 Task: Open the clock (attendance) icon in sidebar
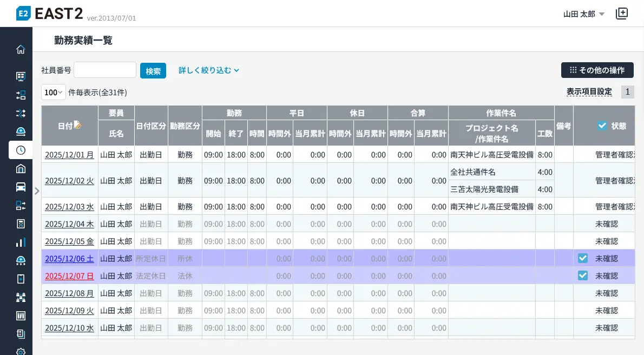tap(21, 150)
